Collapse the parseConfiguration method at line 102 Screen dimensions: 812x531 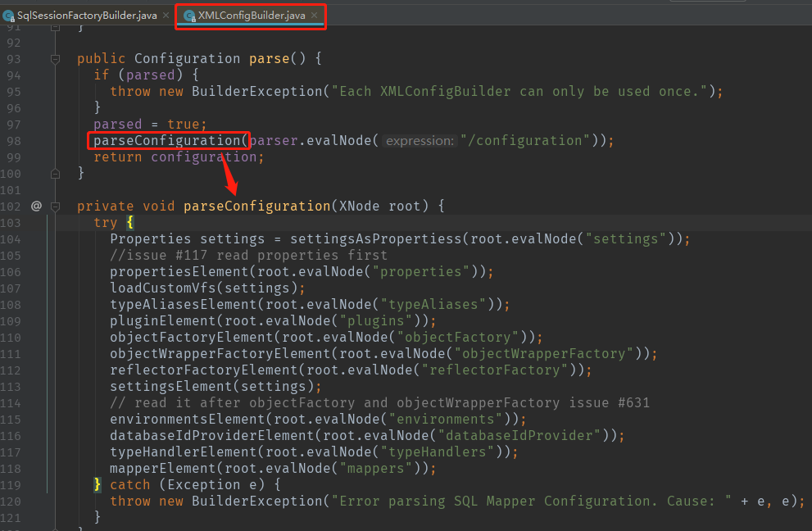(x=56, y=206)
